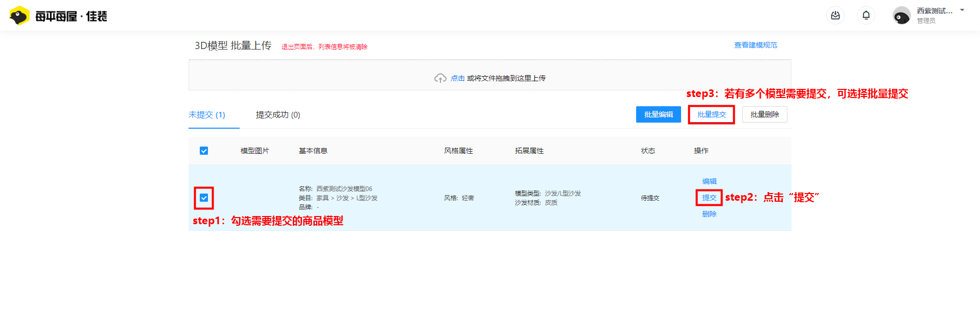Click the 基本信息 column header

(x=313, y=151)
